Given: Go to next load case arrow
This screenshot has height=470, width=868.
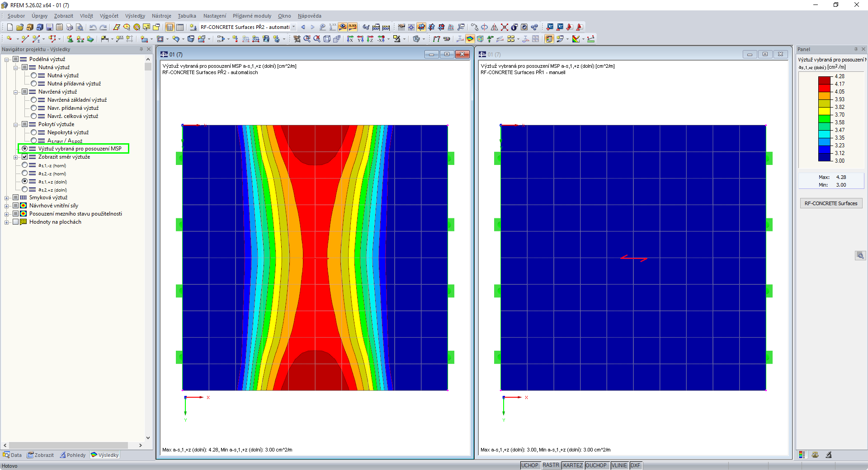Looking at the screenshot, I should point(312,27).
